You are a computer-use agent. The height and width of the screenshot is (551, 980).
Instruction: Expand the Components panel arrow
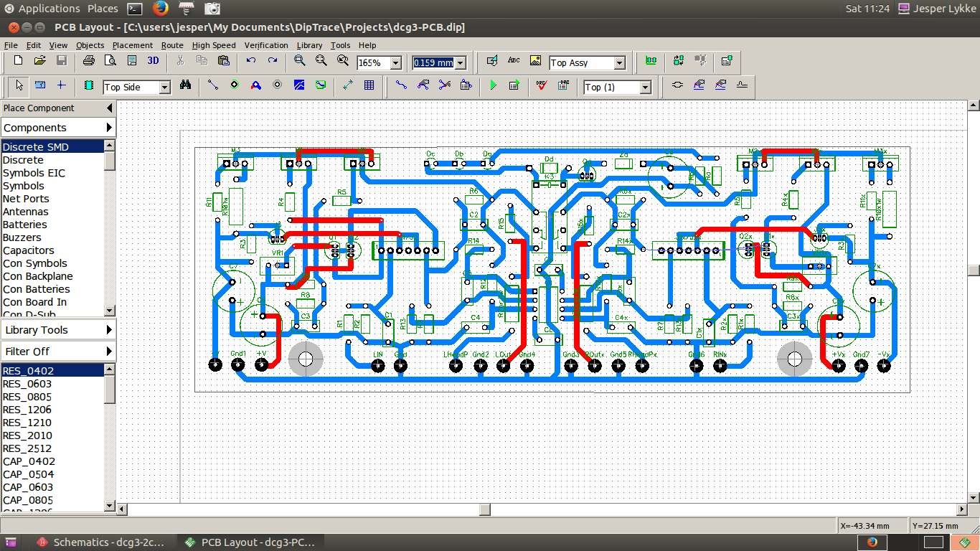pyautogui.click(x=109, y=128)
